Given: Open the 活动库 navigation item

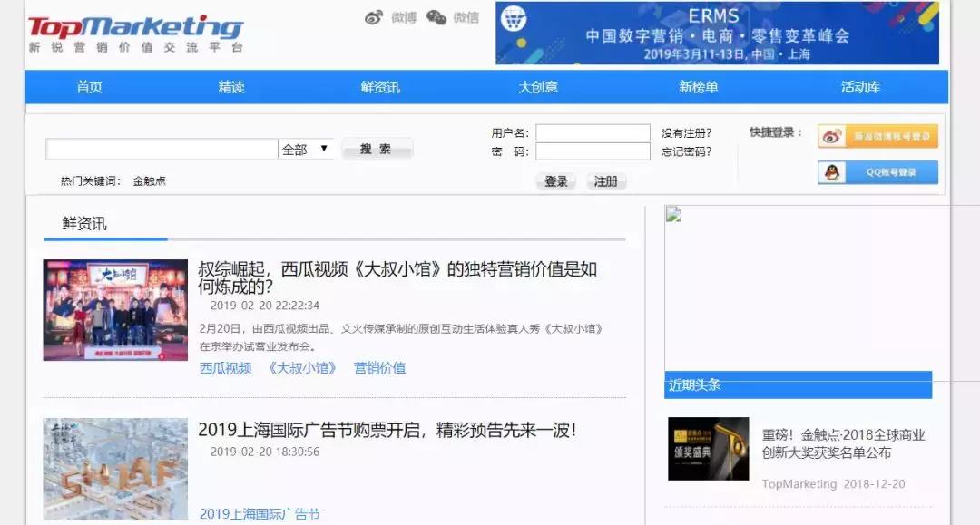Looking at the screenshot, I should tap(860, 86).
